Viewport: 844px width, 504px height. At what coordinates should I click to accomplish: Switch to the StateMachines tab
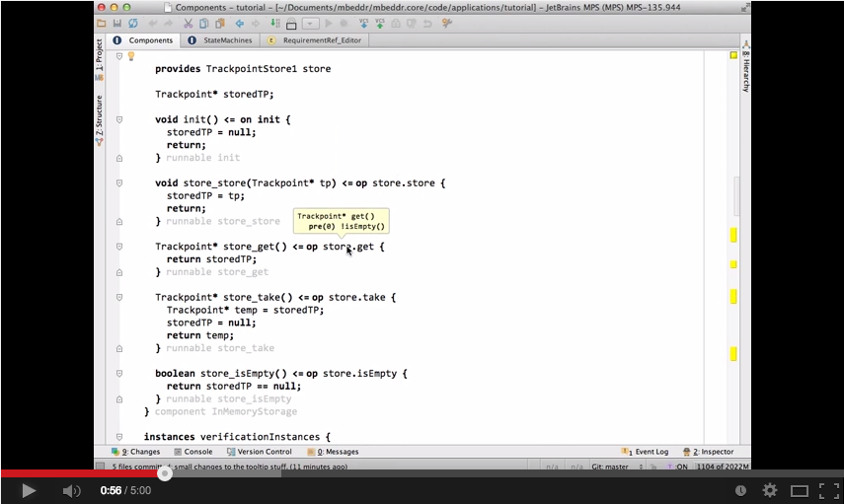(226, 40)
